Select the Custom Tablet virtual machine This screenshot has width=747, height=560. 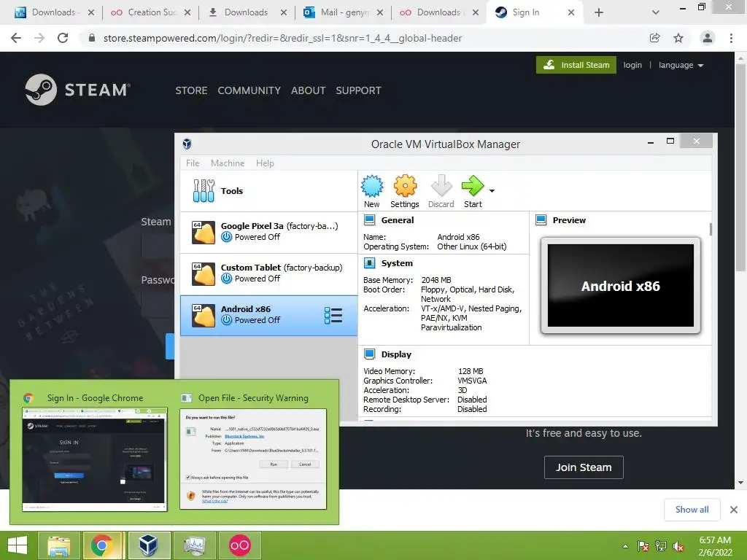[268, 274]
